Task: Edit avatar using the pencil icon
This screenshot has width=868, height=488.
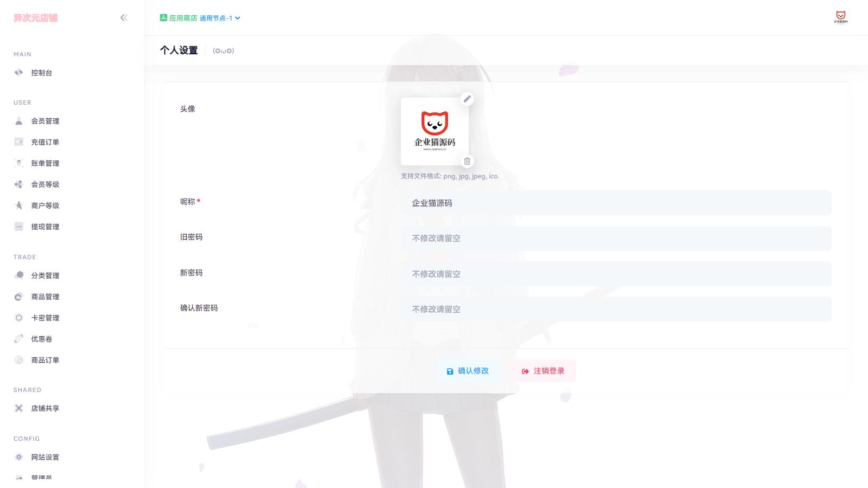Action: click(x=467, y=99)
